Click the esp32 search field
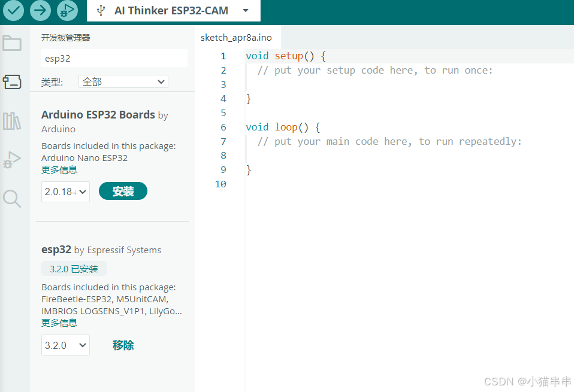Viewport: 574px width, 392px height. 114,59
